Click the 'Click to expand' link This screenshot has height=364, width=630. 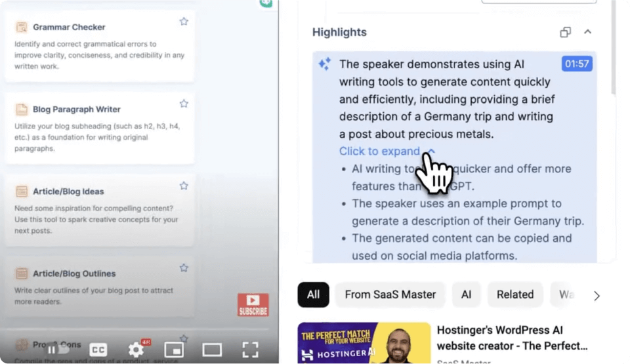[x=379, y=151]
